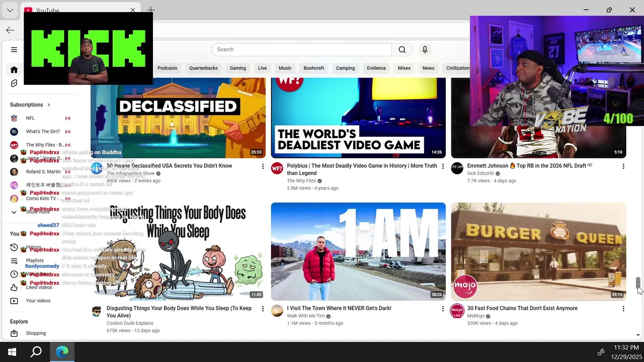Open the YouTube hamburger guide menu
The image size is (644, 362).
14,49
